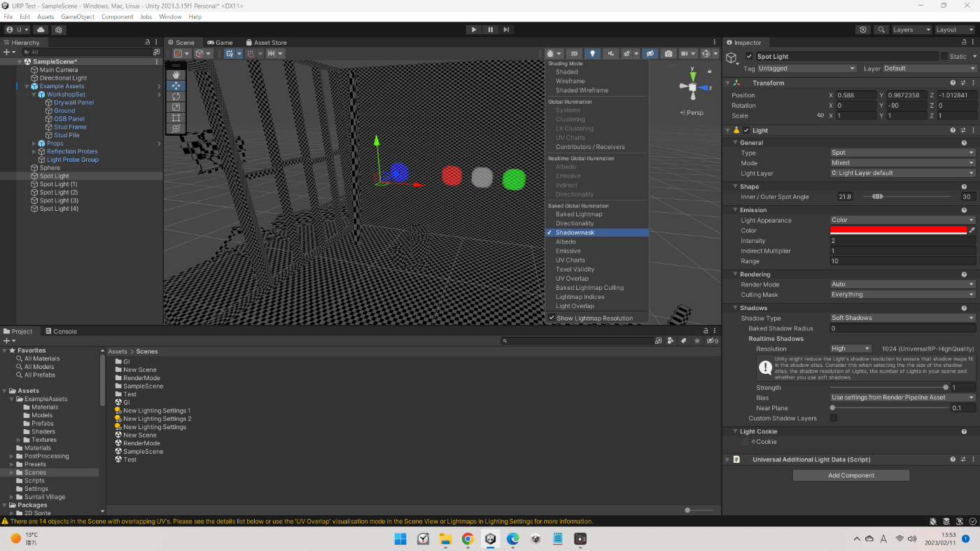Open the Tag dropdown

pyautogui.click(x=808, y=69)
